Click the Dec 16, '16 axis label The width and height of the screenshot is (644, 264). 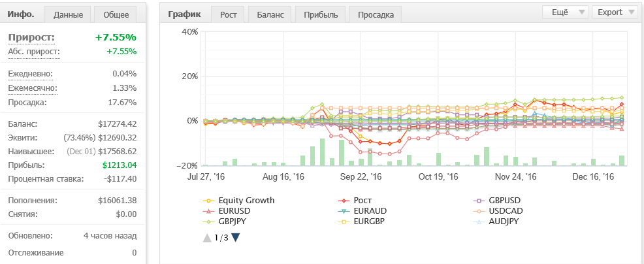click(593, 177)
